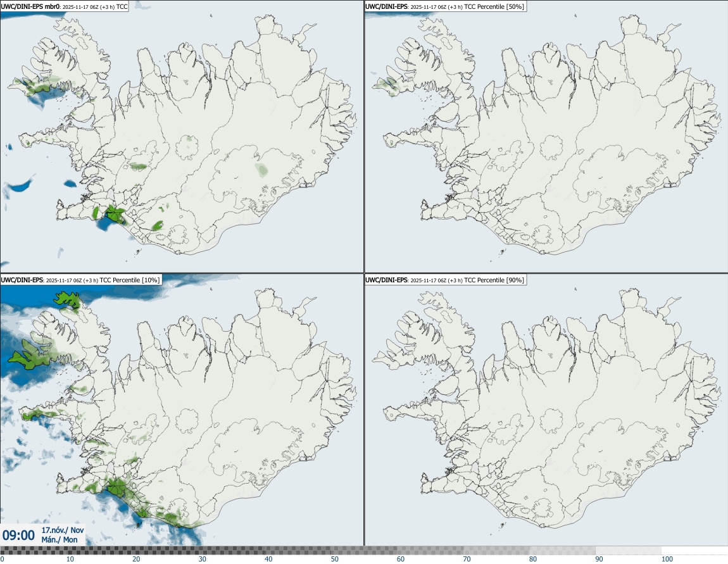
Task: Select the 50% percentile map panel
Action: tap(546, 137)
